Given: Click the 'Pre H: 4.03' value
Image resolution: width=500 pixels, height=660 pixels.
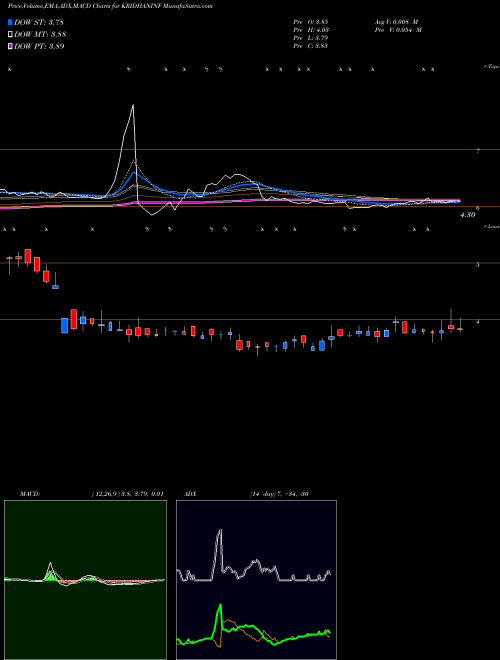Looking at the screenshot, I should coord(311,30).
